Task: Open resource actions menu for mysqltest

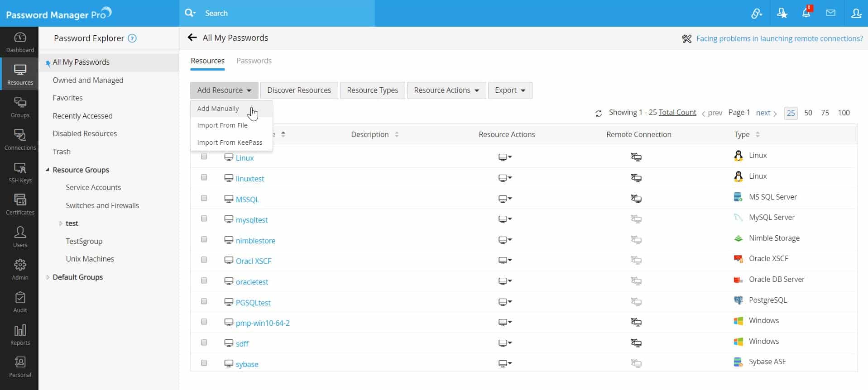Action: click(x=505, y=219)
